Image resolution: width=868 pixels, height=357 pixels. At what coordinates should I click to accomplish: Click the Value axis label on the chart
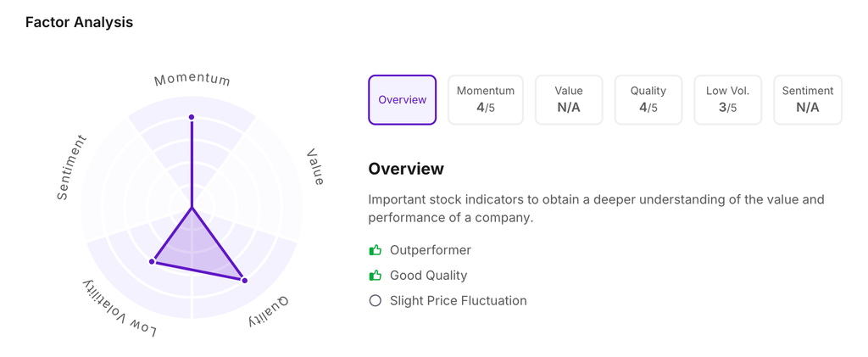[x=315, y=167]
